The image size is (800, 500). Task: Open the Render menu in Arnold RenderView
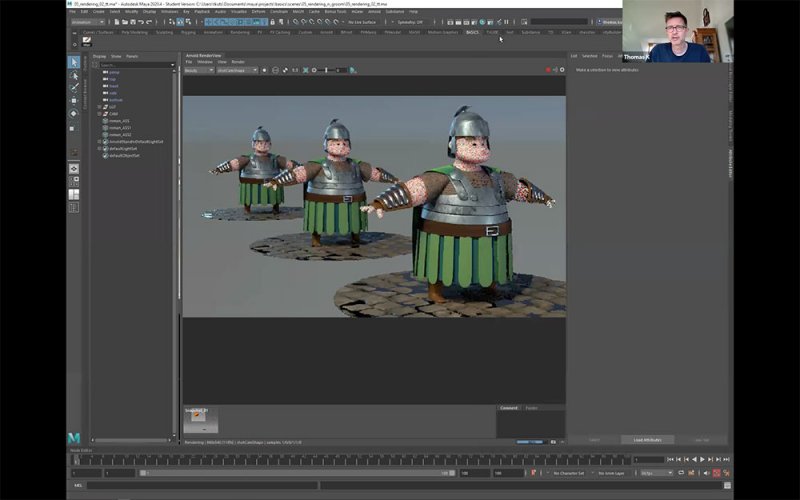(x=238, y=62)
